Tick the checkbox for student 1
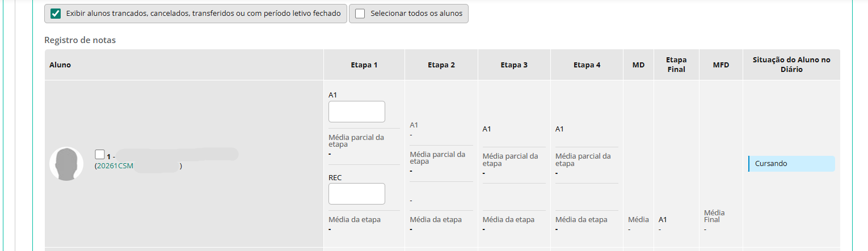868x251 pixels. point(100,154)
